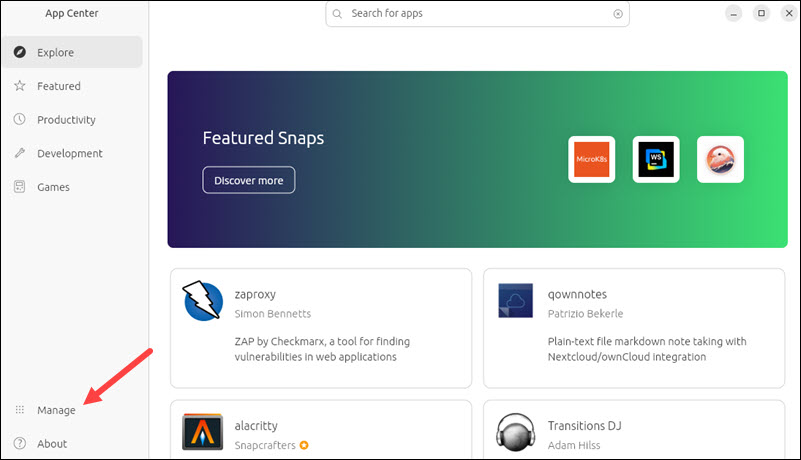
Task: Click the Snapcrafters verified star badge
Action: (304, 445)
